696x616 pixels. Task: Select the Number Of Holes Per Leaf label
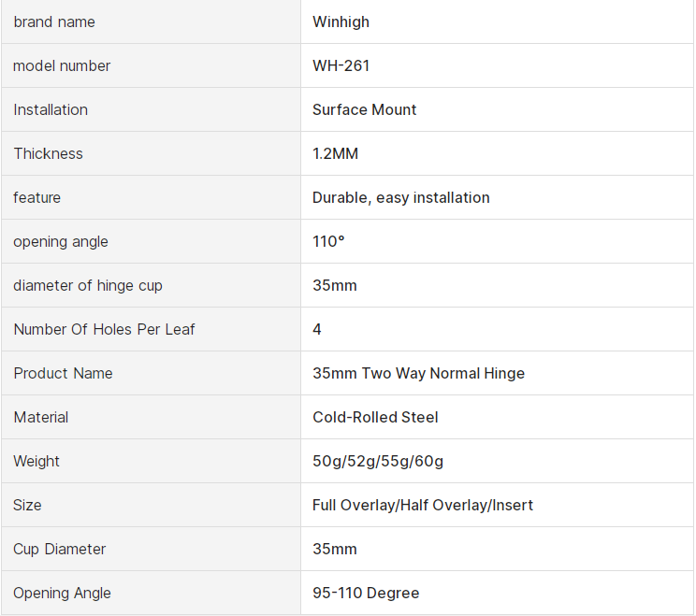click(104, 329)
